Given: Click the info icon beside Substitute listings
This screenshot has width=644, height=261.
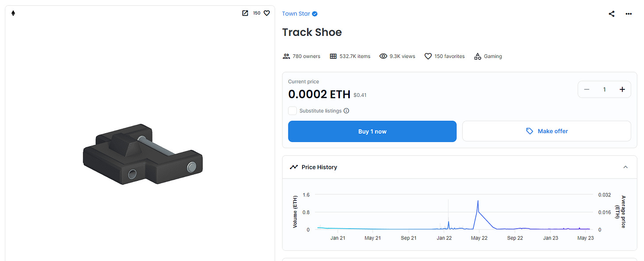Looking at the screenshot, I should (x=346, y=111).
